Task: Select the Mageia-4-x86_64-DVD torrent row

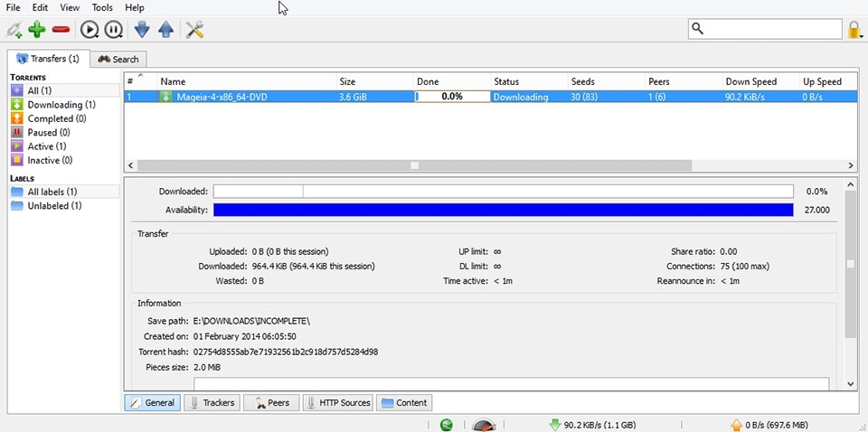Action: point(491,97)
